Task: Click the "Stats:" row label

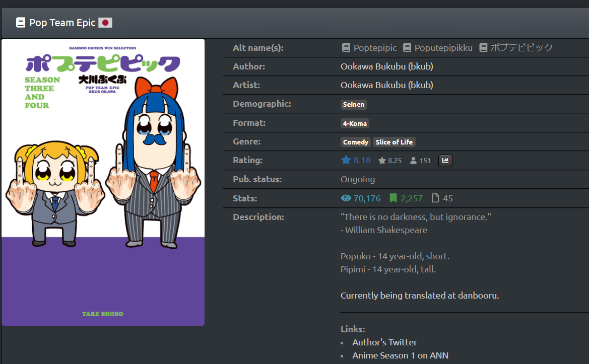Action: click(245, 198)
